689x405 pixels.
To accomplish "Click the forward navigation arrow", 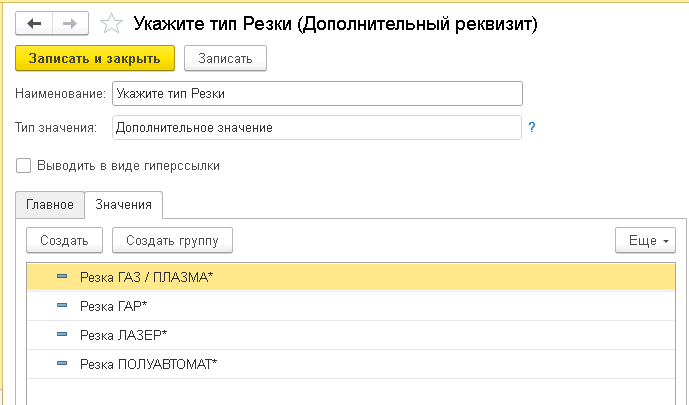I will point(72,24).
